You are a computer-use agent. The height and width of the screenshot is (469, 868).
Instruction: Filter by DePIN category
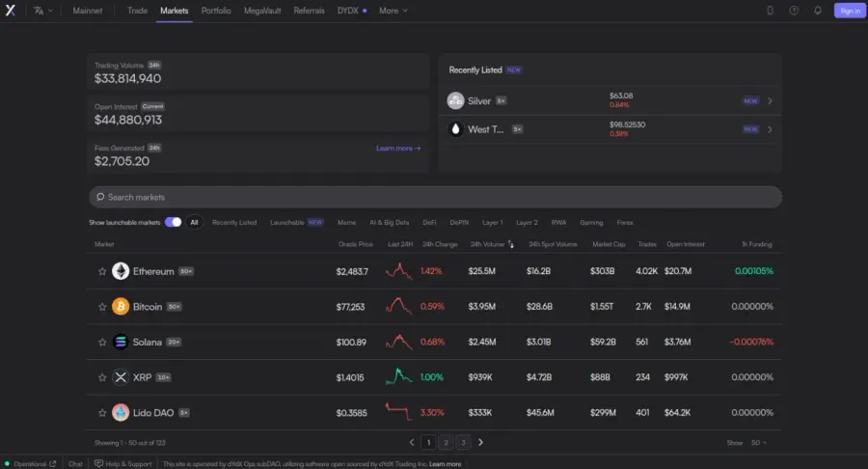tap(459, 222)
